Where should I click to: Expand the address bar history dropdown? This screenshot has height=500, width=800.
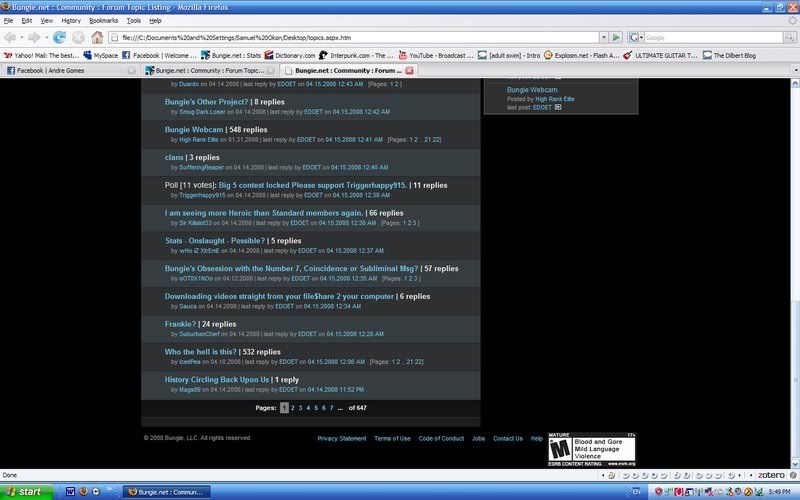coord(603,38)
